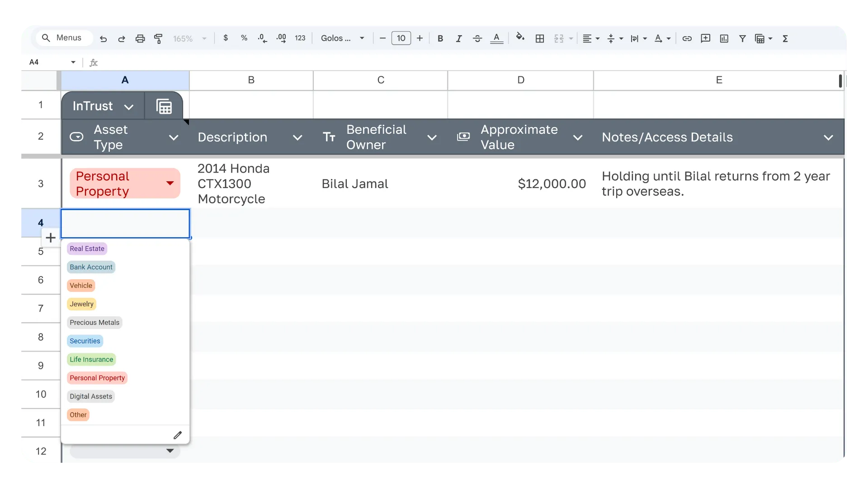Viewport: 868px width, 488px height.
Task: Choose Life Insurance from the list
Action: [91, 360]
